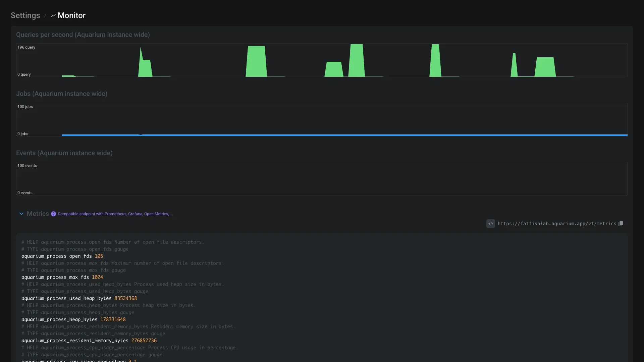This screenshot has height=362, width=644.
Task: Copy the metrics endpoint URL icon
Action: (x=621, y=224)
